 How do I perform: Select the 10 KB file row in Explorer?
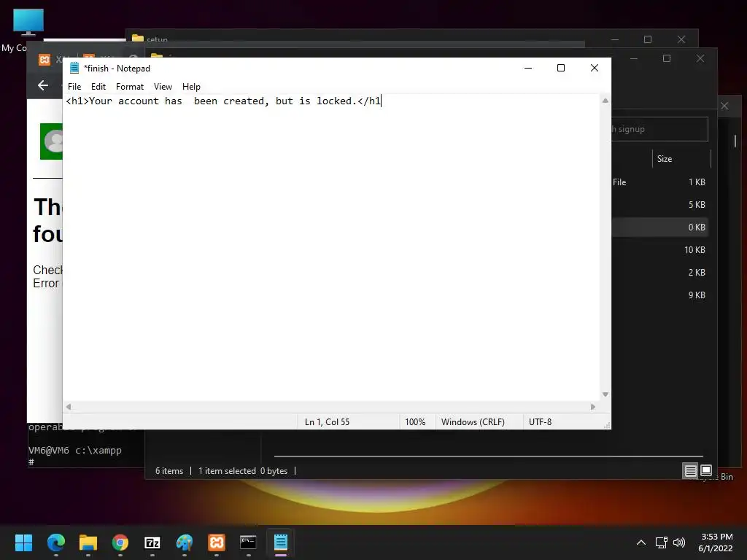coord(659,250)
